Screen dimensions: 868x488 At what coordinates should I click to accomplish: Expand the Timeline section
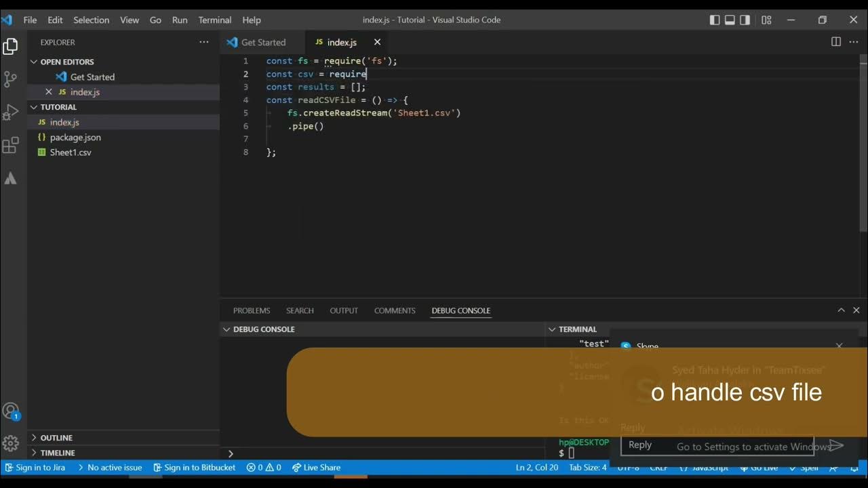coord(123,453)
